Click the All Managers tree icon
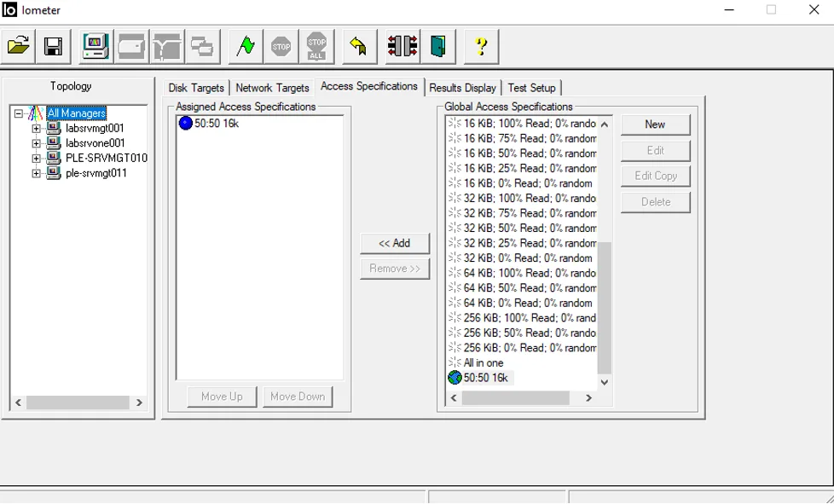Screen dimensions: 834x504 (x=36, y=113)
